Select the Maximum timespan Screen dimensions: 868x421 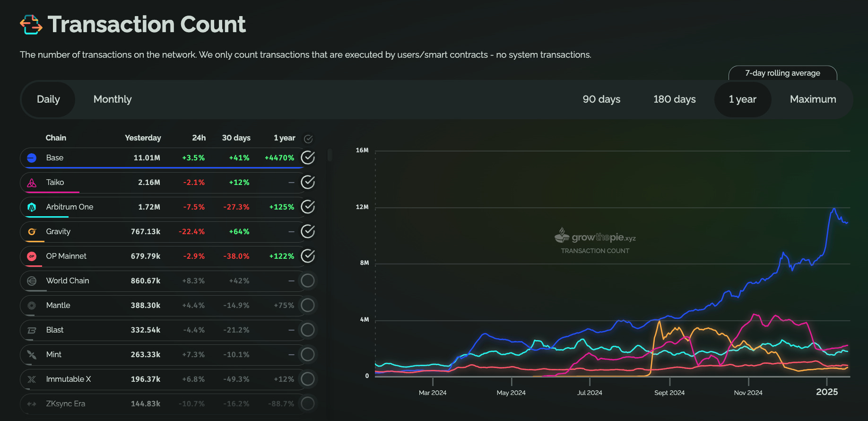813,99
